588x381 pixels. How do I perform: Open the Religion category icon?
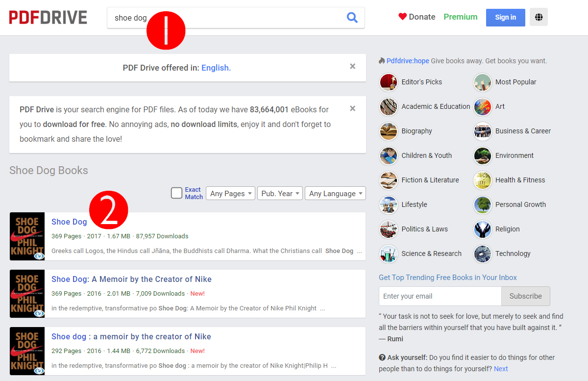coord(483,229)
